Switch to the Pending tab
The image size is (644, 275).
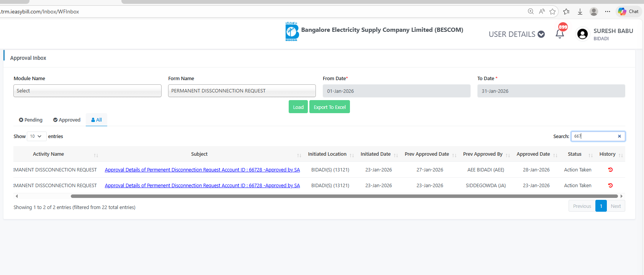[x=31, y=120]
